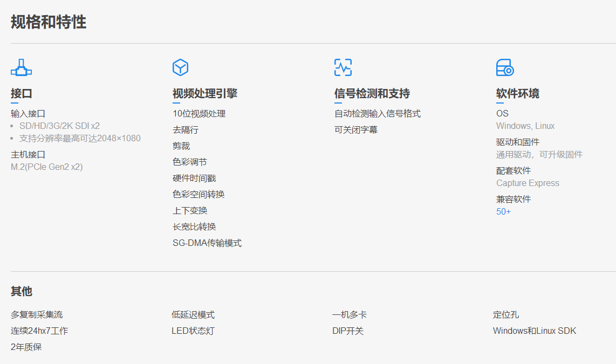Click the 多复制采集流 item
This screenshot has height=364, width=616.
click(x=37, y=314)
